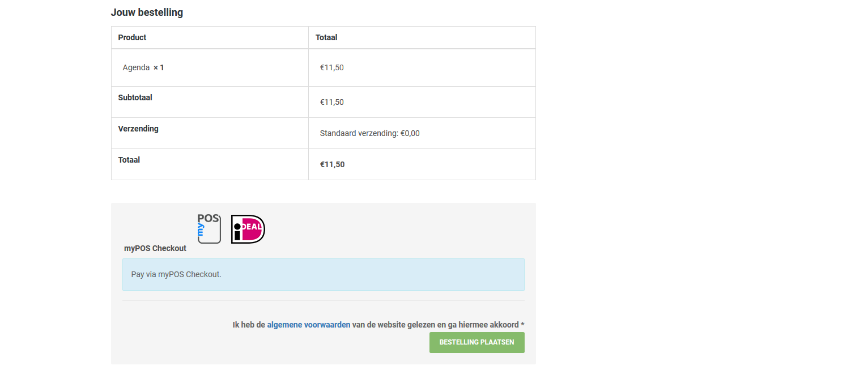Click the 'Bestelling plaatsen' button
Screen dimensions: 868x374
476,342
